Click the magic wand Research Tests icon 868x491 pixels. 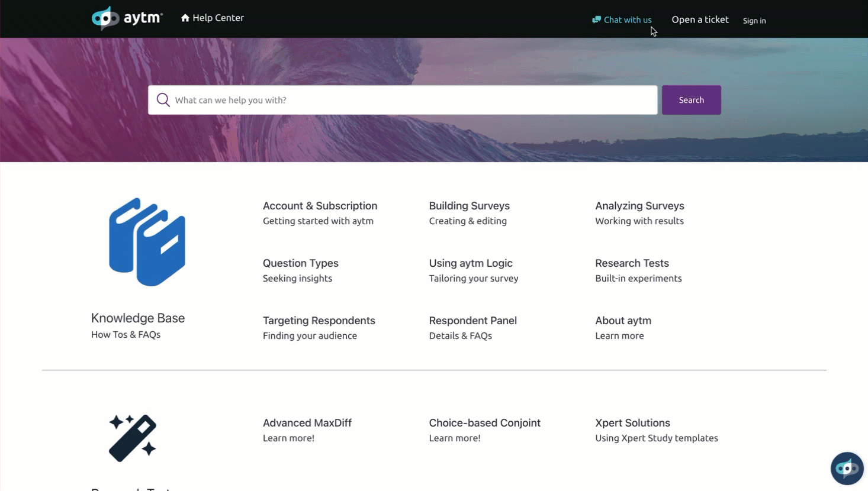pos(133,438)
